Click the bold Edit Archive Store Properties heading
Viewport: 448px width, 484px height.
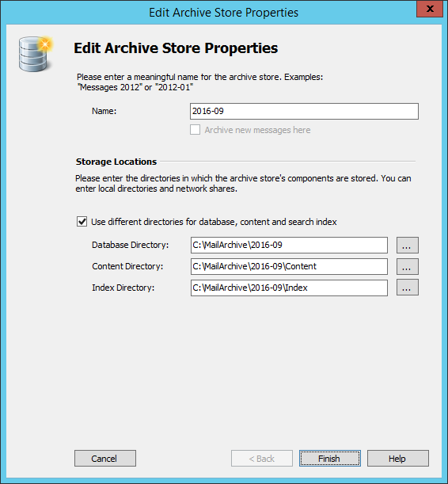[176, 48]
